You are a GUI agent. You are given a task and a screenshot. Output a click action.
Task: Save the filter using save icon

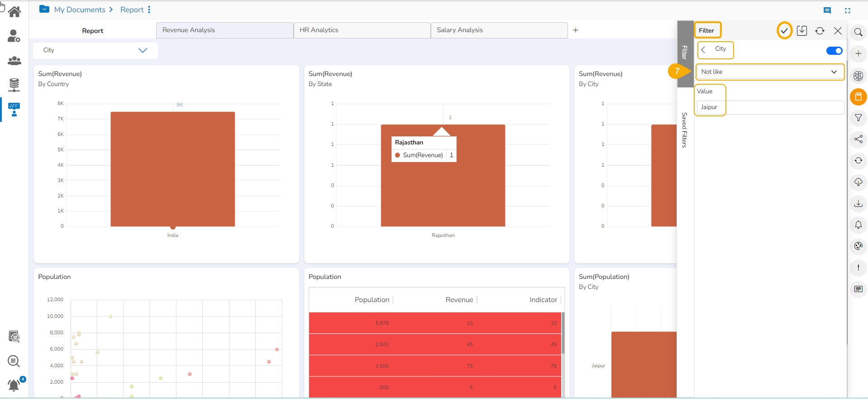tap(802, 31)
